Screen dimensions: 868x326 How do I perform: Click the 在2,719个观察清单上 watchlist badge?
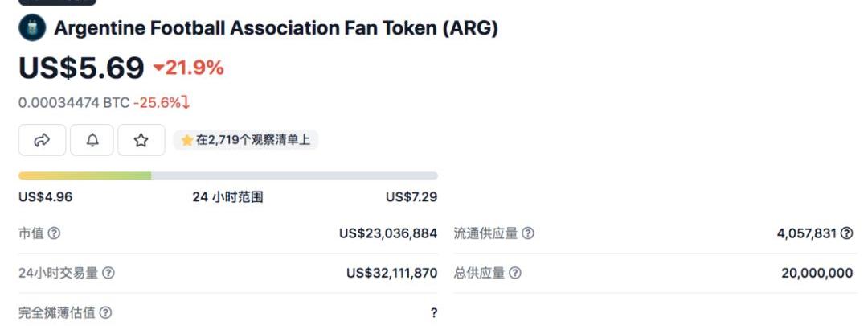(x=246, y=140)
